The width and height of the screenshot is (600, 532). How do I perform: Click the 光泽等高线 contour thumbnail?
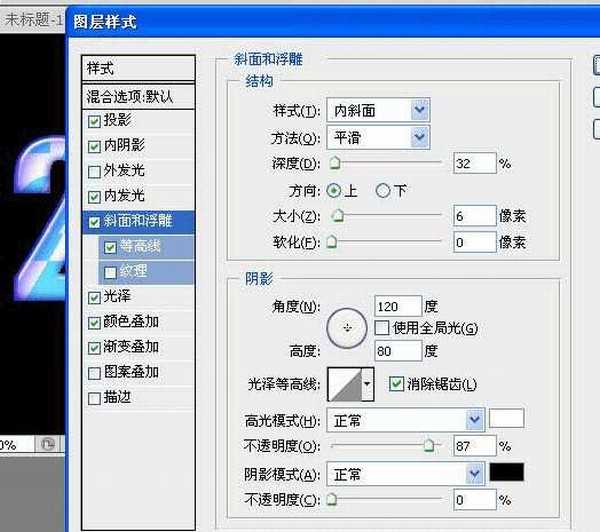(345, 384)
